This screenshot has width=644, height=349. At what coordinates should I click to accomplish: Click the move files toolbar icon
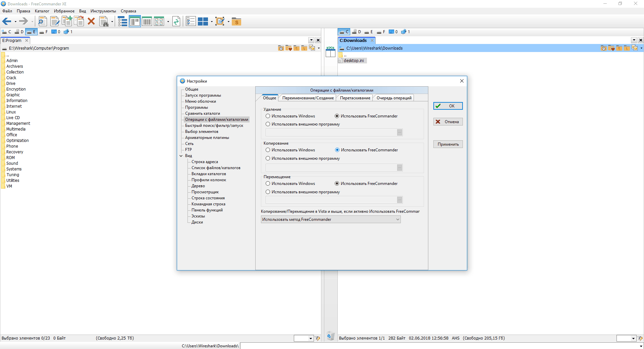[79, 21]
